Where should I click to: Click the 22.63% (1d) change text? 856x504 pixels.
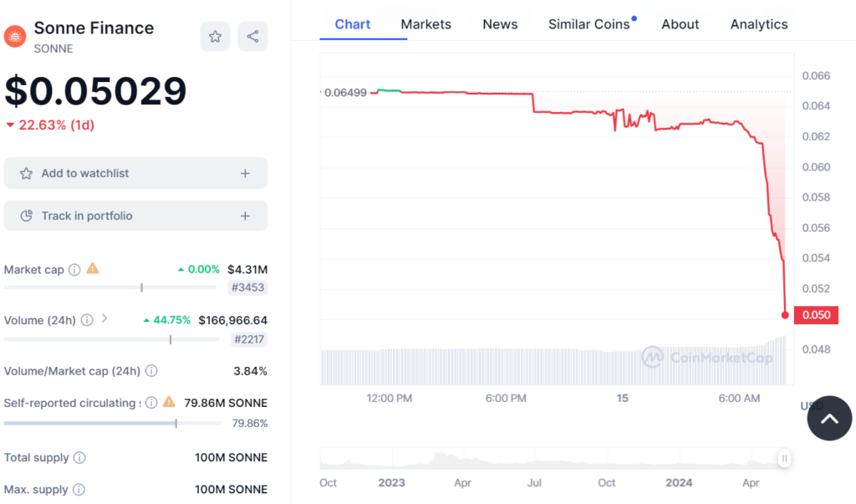57,125
